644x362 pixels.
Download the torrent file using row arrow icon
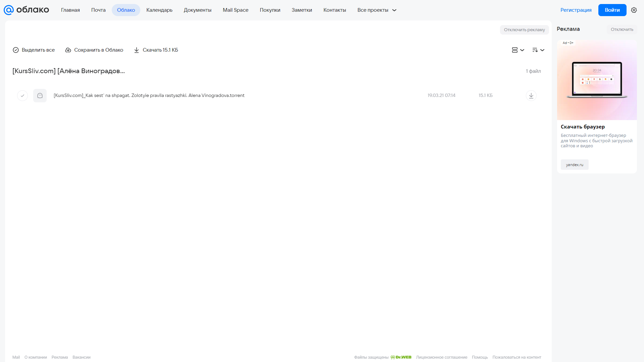tap(531, 96)
